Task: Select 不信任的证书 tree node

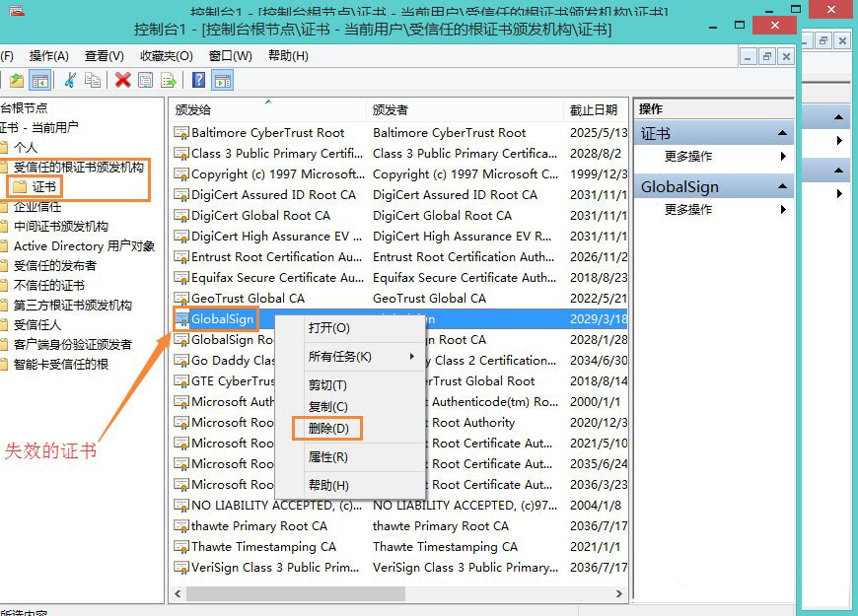Action: click(48, 286)
